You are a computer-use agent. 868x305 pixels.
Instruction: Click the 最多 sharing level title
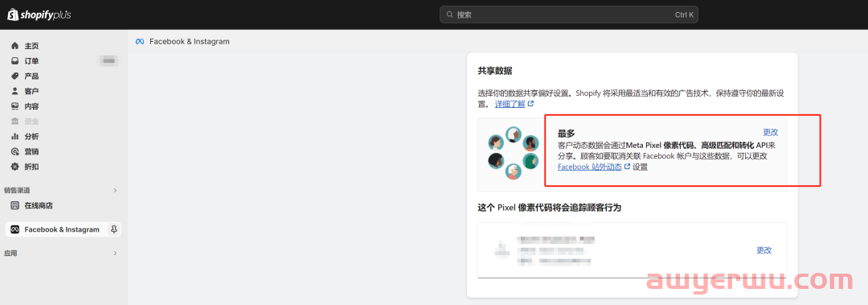click(x=567, y=133)
